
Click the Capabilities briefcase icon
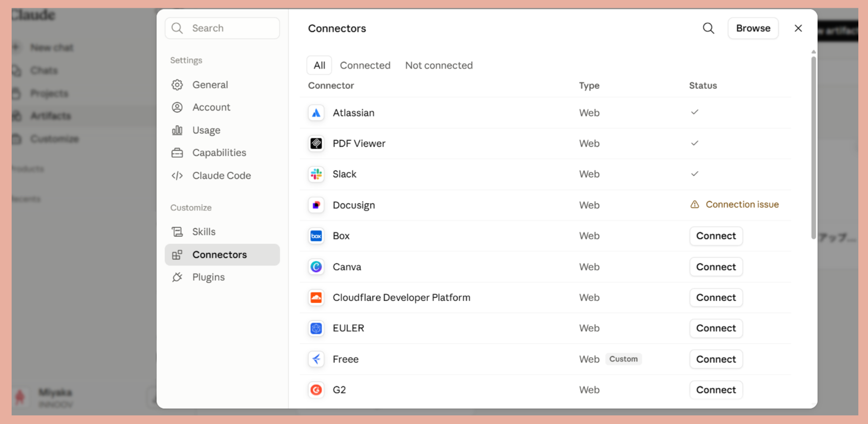177,153
